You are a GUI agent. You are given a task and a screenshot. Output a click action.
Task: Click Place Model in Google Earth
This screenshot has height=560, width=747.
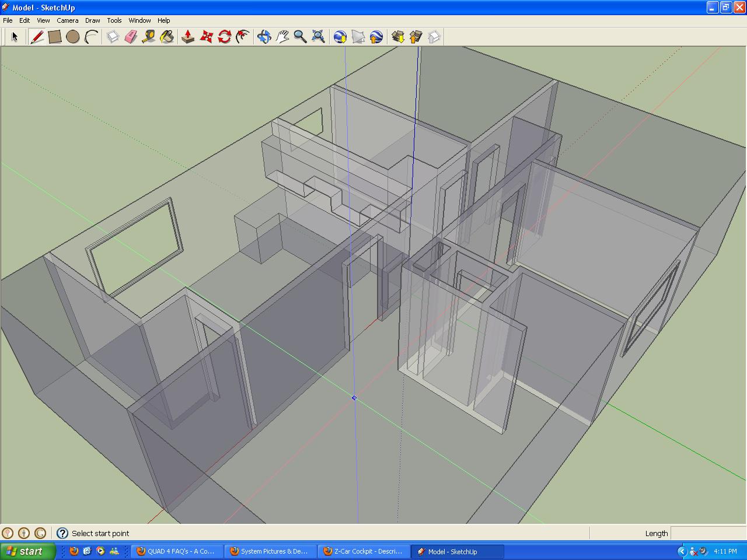coord(376,37)
